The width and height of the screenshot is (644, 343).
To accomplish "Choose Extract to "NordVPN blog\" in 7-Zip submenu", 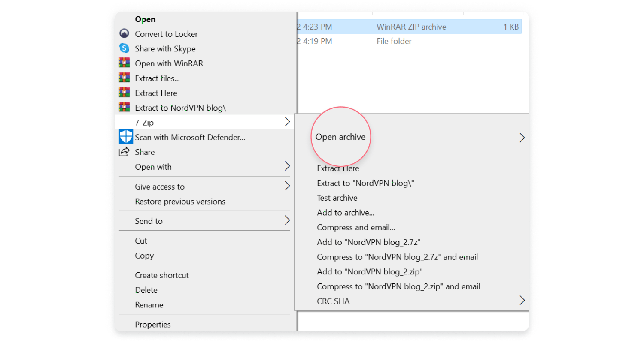I will coord(365,183).
